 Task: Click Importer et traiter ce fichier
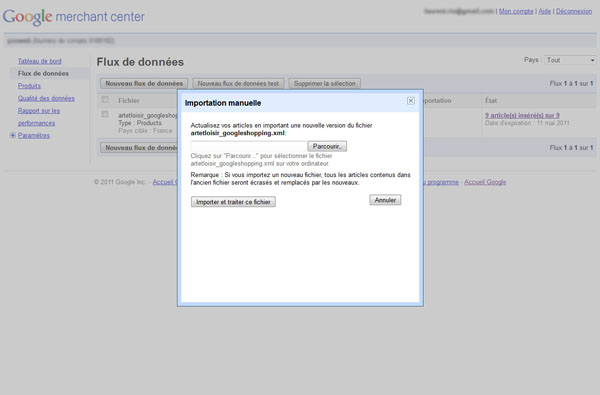point(233,202)
